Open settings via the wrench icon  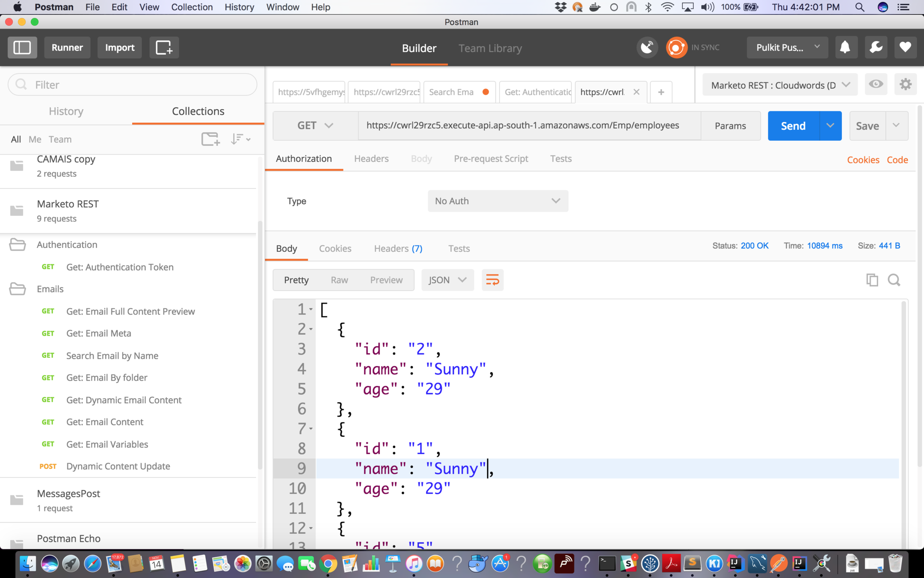coord(876,48)
